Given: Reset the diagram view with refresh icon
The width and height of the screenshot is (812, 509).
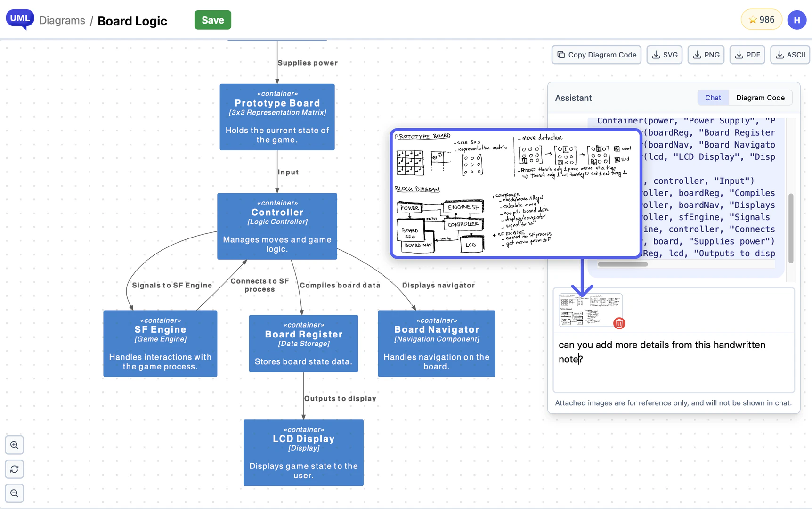Looking at the screenshot, I should pos(15,469).
